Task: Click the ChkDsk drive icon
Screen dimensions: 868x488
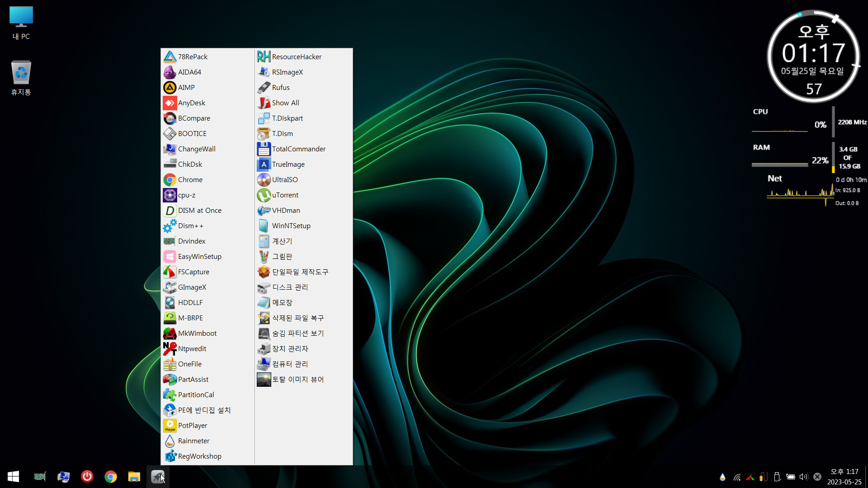Action: [170, 164]
